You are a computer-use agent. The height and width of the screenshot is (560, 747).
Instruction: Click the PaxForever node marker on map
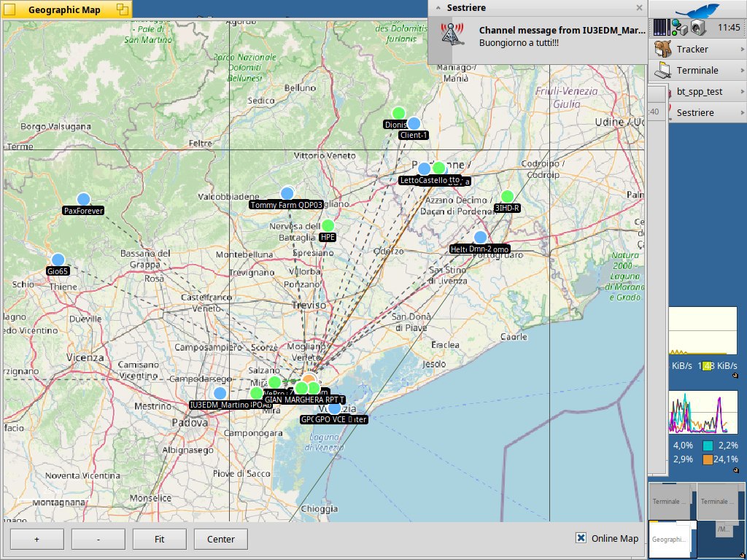(x=83, y=199)
